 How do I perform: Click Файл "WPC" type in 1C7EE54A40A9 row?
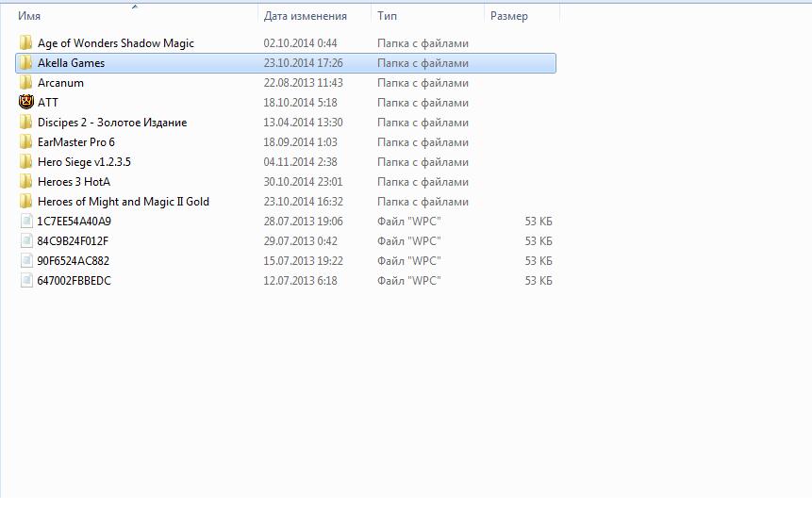409,222
